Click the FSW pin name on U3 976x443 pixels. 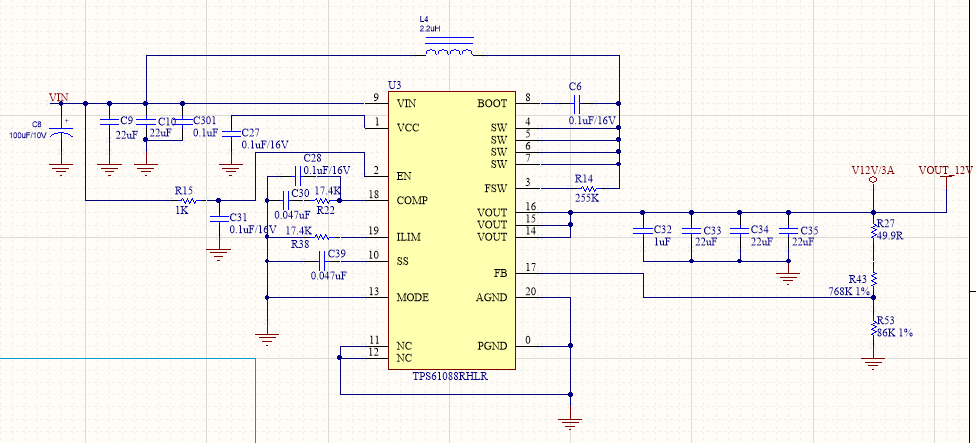point(497,188)
